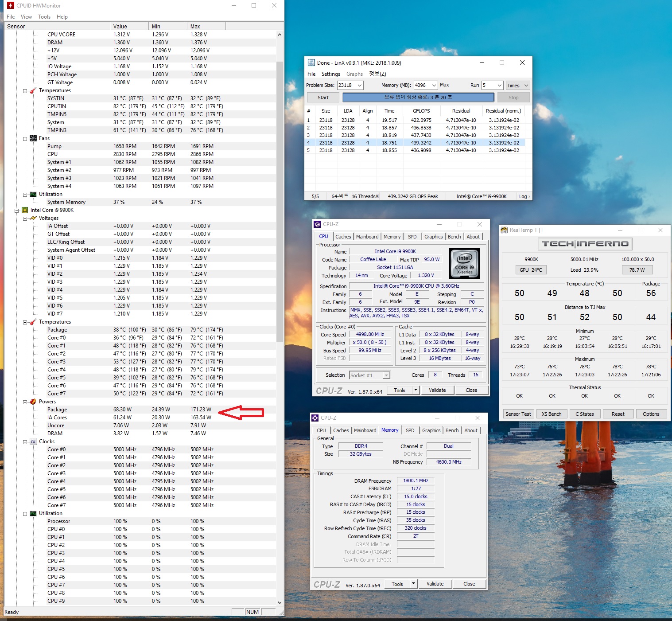Open the Tools dropdown arrow in CPU-Z memory window

413,584
